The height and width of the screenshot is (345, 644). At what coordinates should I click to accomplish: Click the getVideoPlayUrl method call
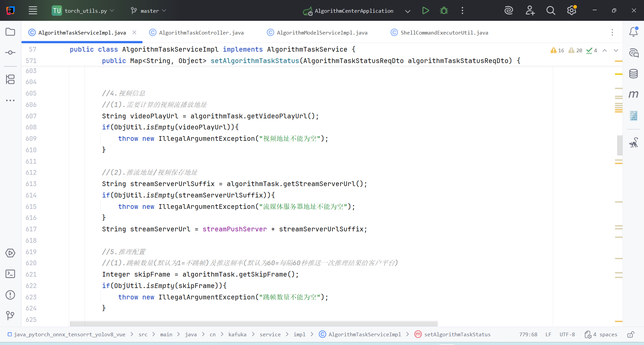pos(277,116)
